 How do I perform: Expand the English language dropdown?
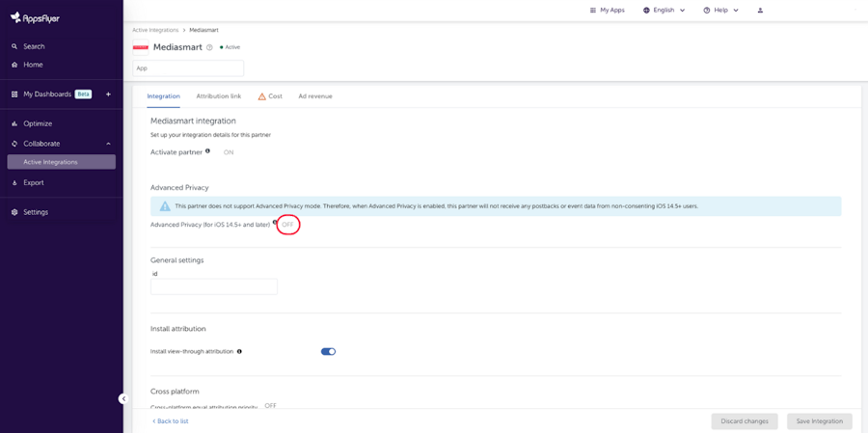click(682, 10)
